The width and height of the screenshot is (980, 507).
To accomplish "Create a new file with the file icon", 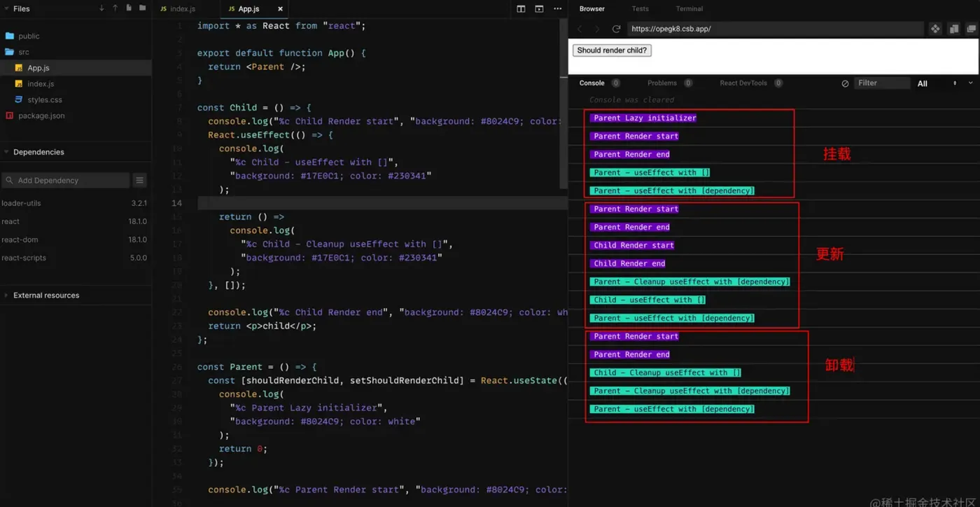I will 129,8.
